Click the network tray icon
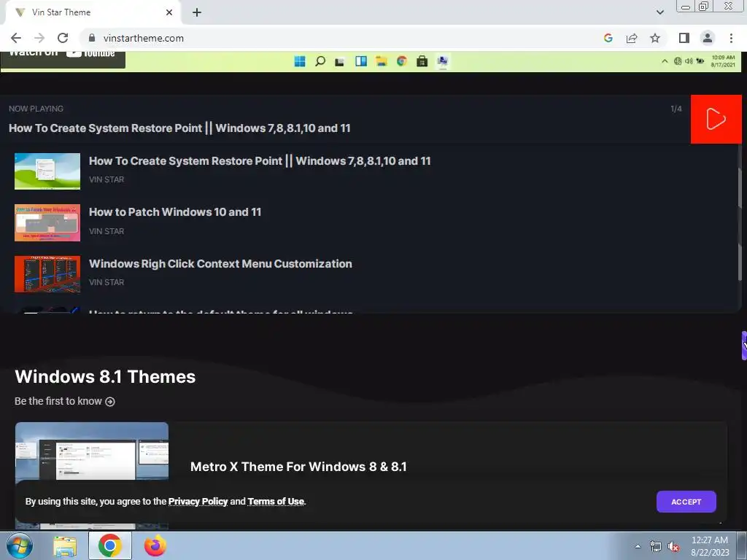The image size is (747, 560). (x=656, y=547)
